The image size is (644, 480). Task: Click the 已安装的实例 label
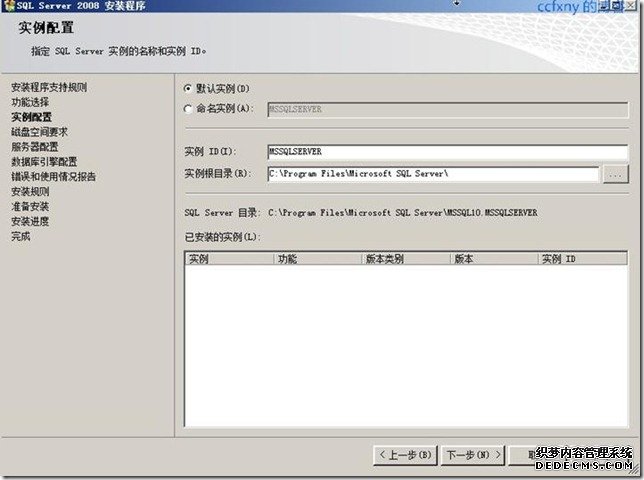(223, 237)
